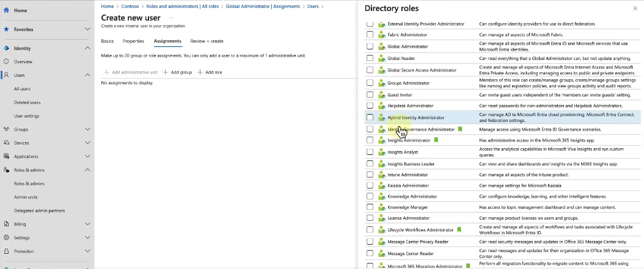The width and height of the screenshot is (644, 269).
Task: Switch to the Properties tab
Action: click(x=133, y=41)
